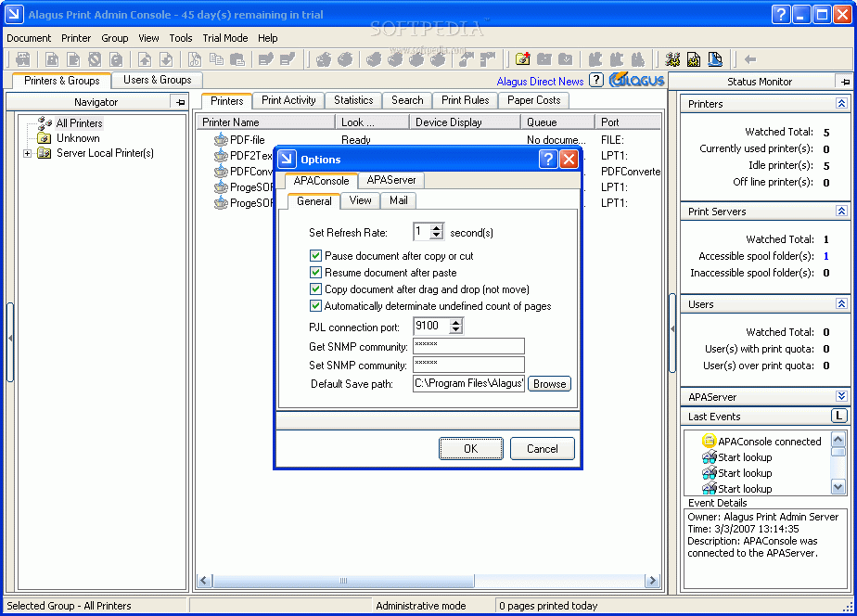Click the Set SNMP community field

tap(468, 365)
